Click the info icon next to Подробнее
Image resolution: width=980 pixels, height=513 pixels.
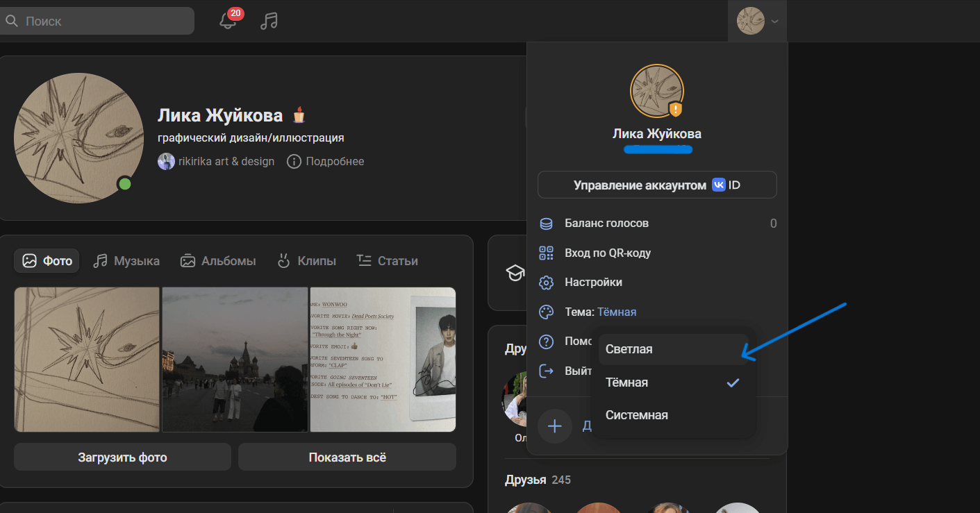click(x=294, y=162)
